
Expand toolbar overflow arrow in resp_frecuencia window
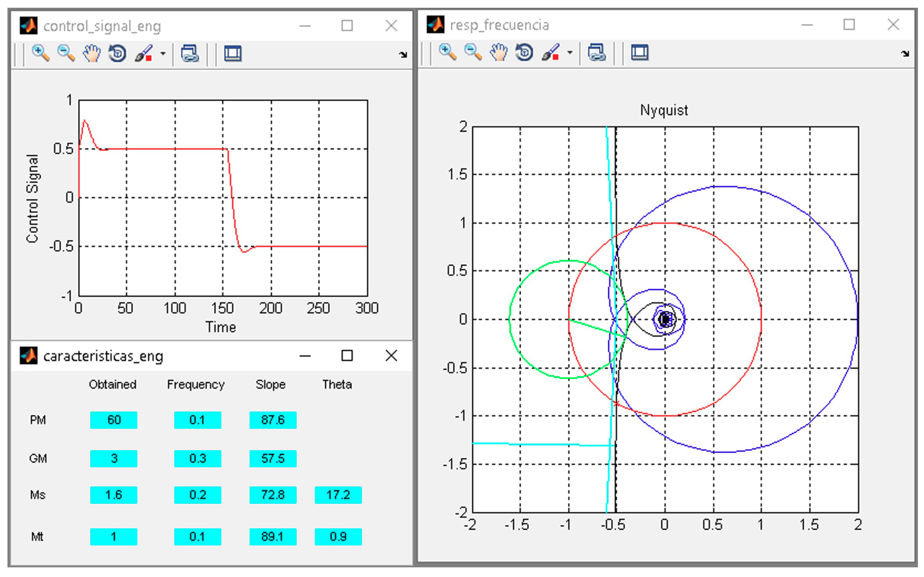click(x=905, y=53)
